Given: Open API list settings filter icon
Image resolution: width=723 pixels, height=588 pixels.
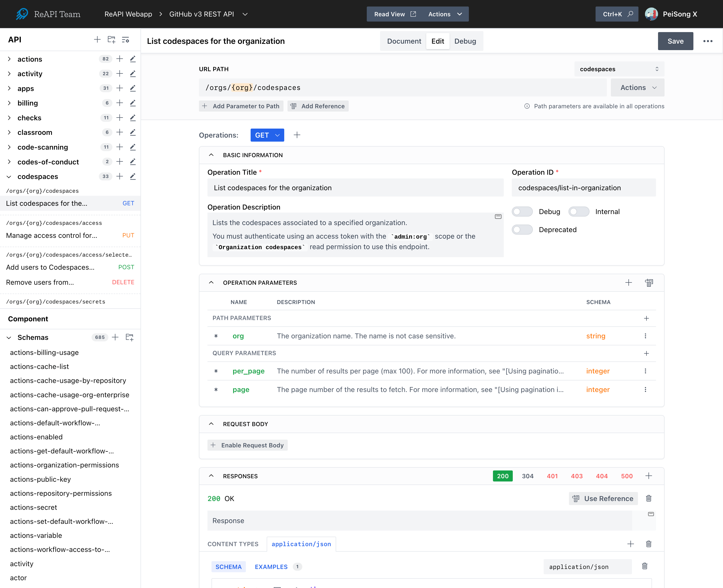Looking at the screenshot, I should point(125,40).
